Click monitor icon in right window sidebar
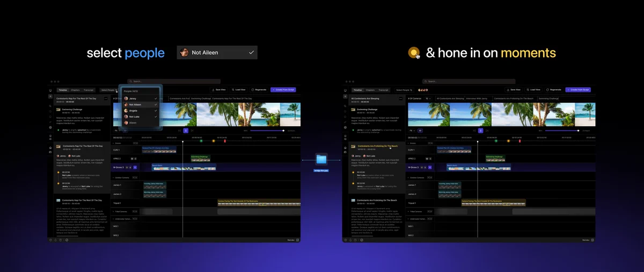Image resolution: width=644 pixels, height=272 pixels. coord(346,90)
